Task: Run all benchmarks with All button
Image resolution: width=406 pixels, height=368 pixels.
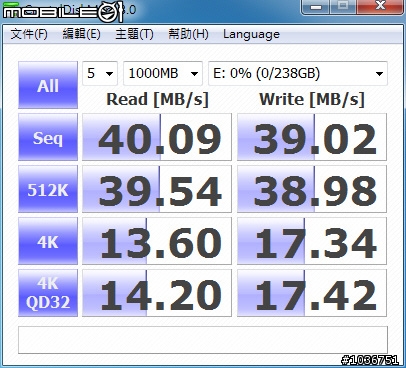Action: [x=48, y=85]
